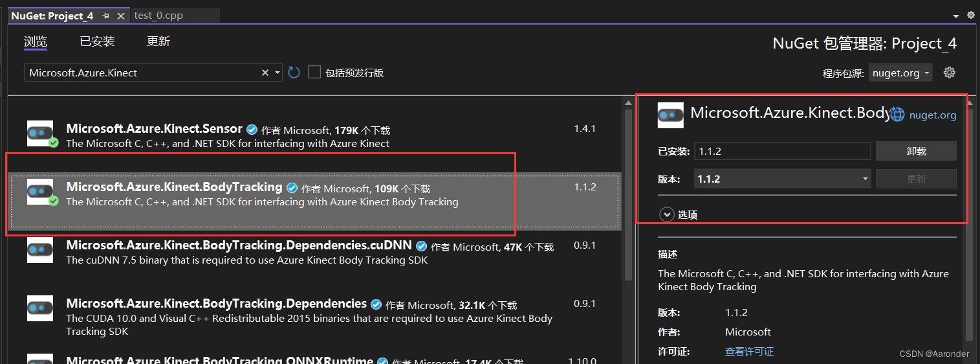Click the globe icon next to nuget.org link
980x364 pixels.
click(897, 115)
